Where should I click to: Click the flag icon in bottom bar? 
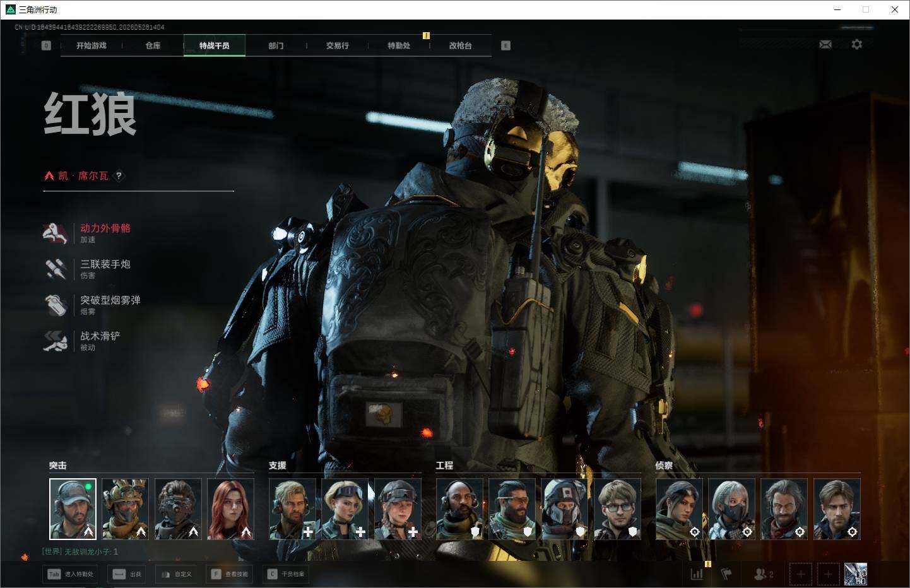pos(726,574)
